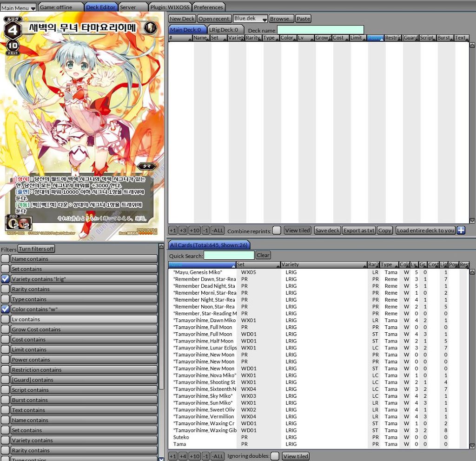Uncheck the Color contains "w" filter
Image resolution: width=476 pixels, height=461 pixels.
pyautogui.click(x=5, y=309)
